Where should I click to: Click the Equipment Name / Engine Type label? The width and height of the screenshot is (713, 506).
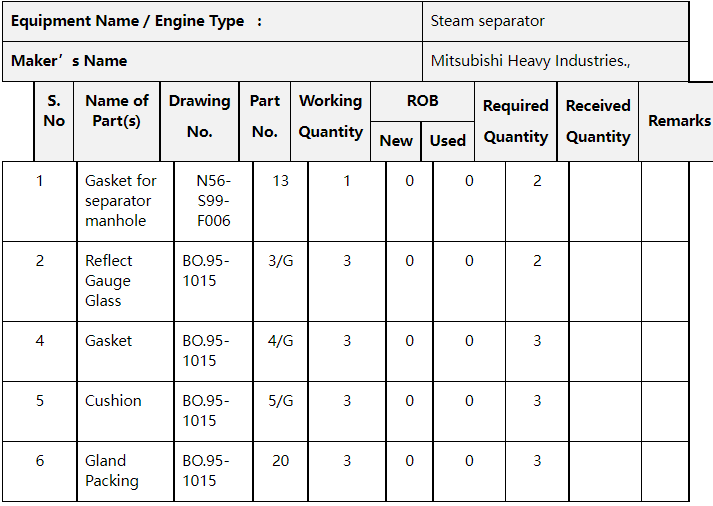(x=136, y=21)
